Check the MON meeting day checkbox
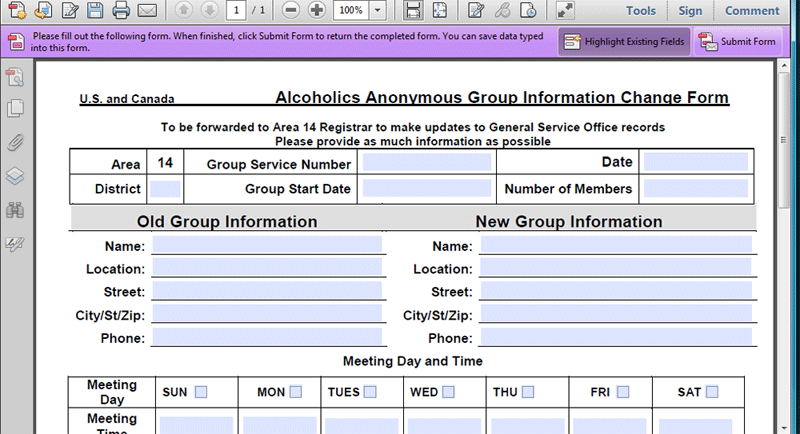 [295, 392]
